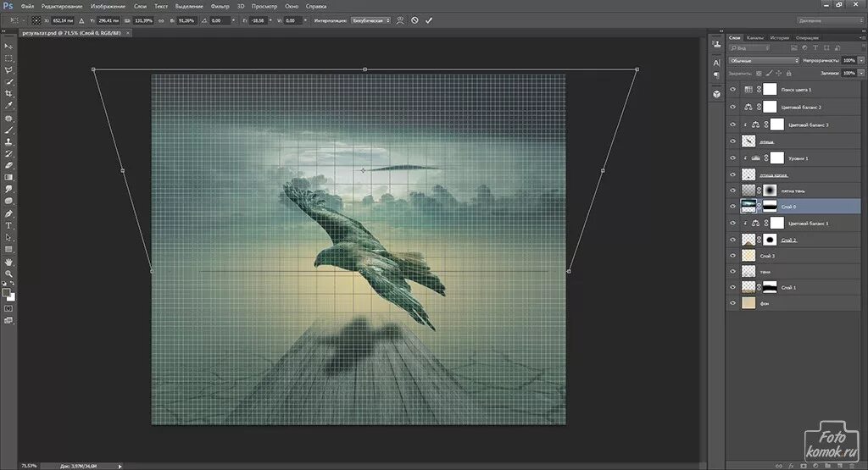
Task: Open the Просмотр menu
Action: point(264,6)
